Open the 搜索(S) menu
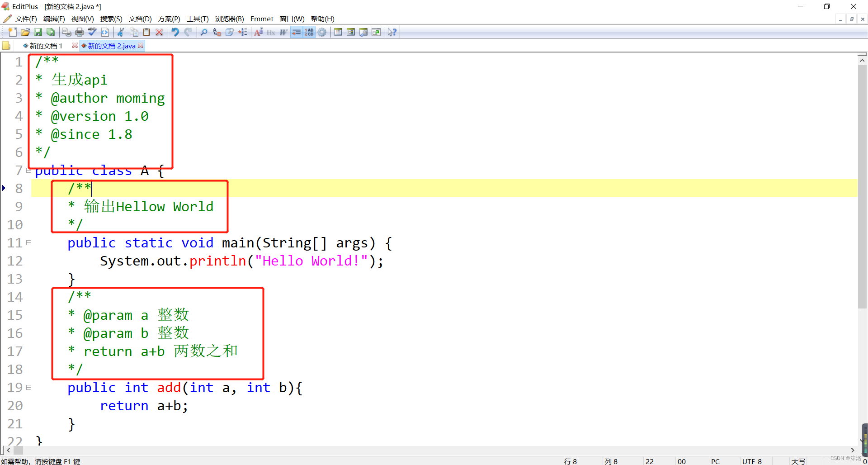Screen dimensions: 868x465 pos(111,19)
